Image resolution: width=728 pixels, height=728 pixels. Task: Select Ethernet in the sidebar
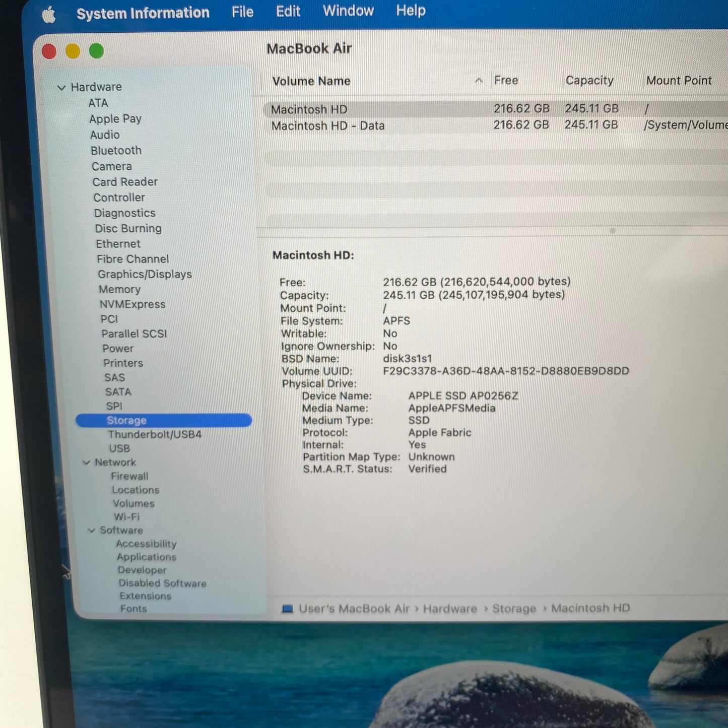[118, 244]
